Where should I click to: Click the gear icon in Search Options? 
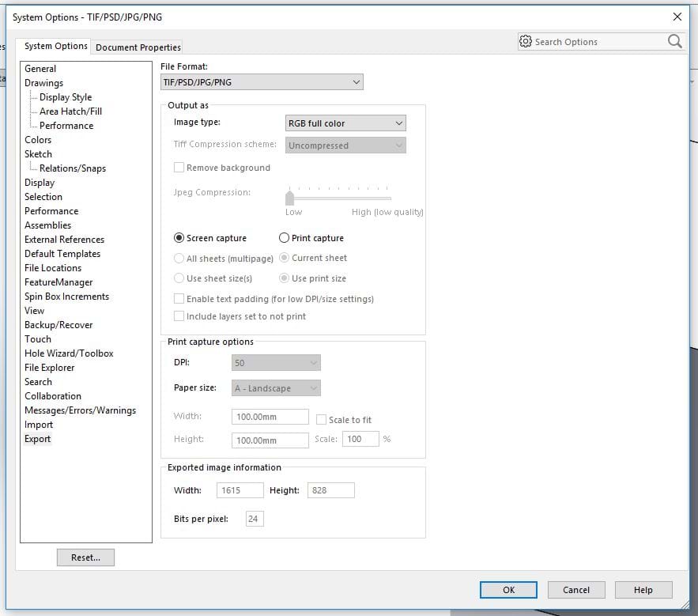point(526,42)
